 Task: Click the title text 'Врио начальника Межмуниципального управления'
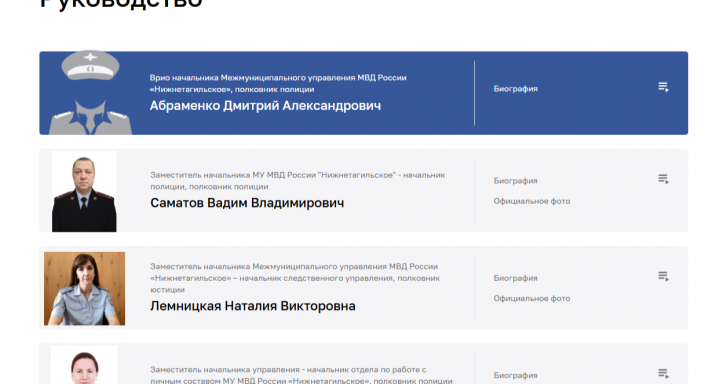(278, 83)
